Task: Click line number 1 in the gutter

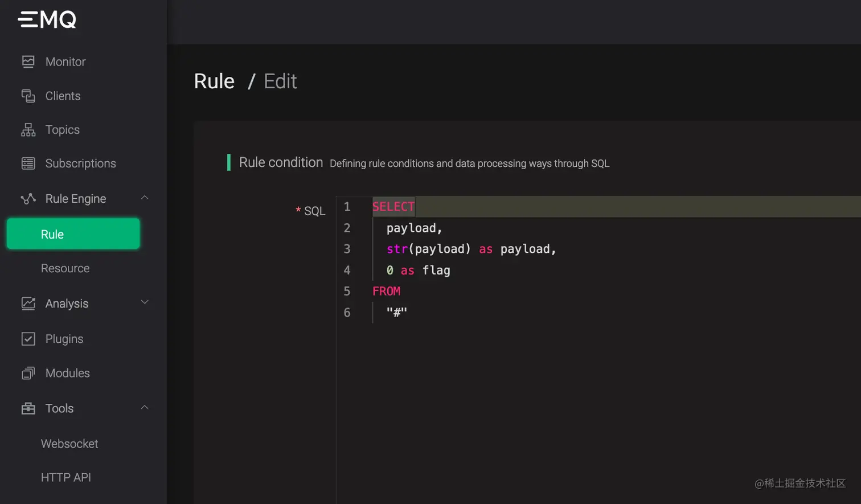Action: pos(347,207)
